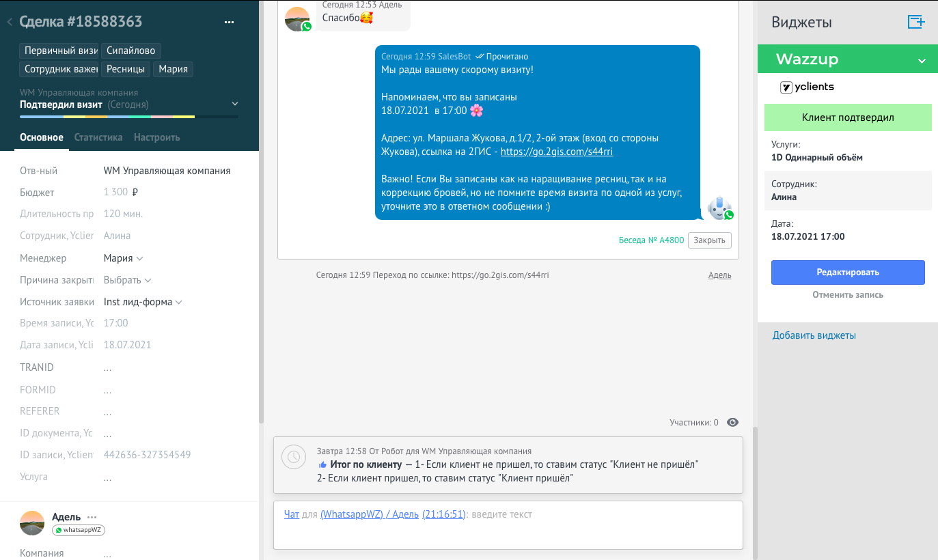The width and height of the screenshot is (938, 560).
Task: Switch to the Статистика tab
Action: [x=98, y=137]
